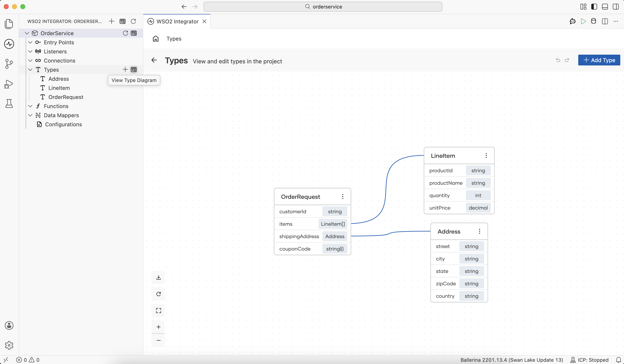Viewport: 624px width, 364px height.
Task: Open the OrderRequest node options menu
Action: (x=343, y=197)
